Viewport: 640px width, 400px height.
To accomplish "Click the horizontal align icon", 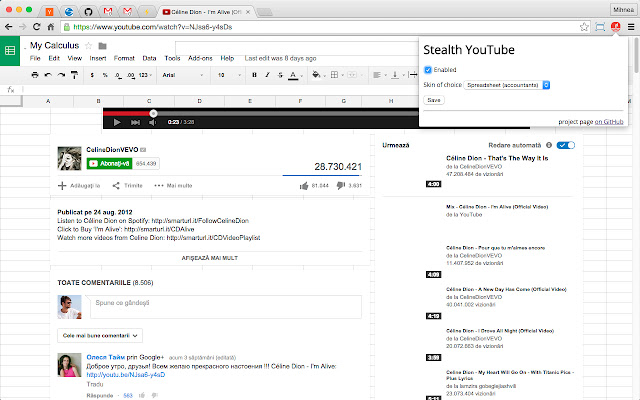I will coord(377,75).
